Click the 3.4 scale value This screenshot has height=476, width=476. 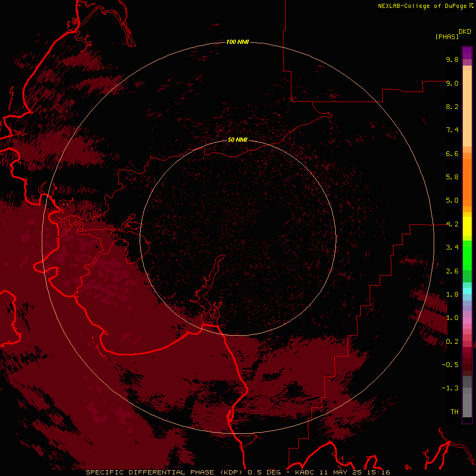452,248
